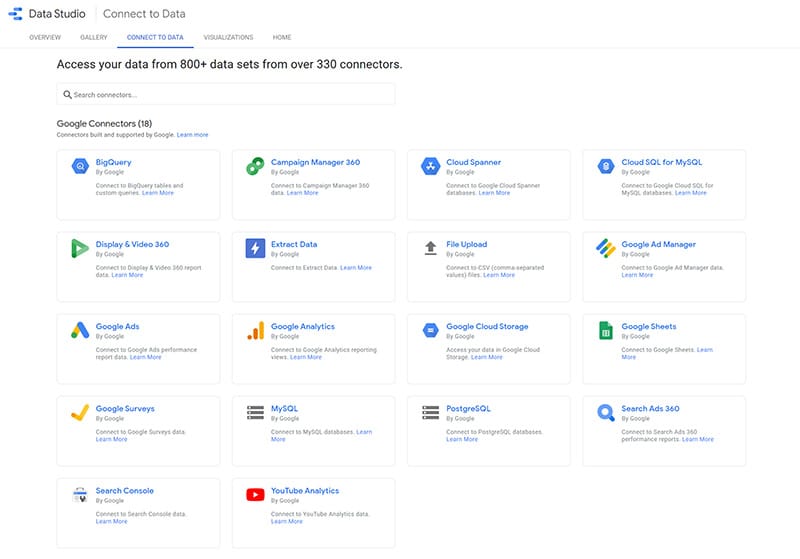
Task: Click the Display & Video 360 icon
Action: [80, 248]
